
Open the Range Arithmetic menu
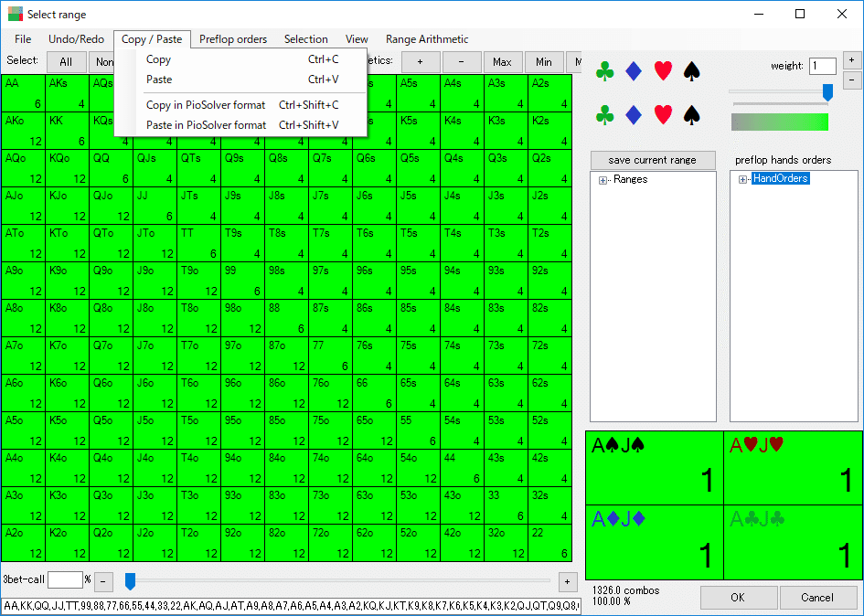426,39
